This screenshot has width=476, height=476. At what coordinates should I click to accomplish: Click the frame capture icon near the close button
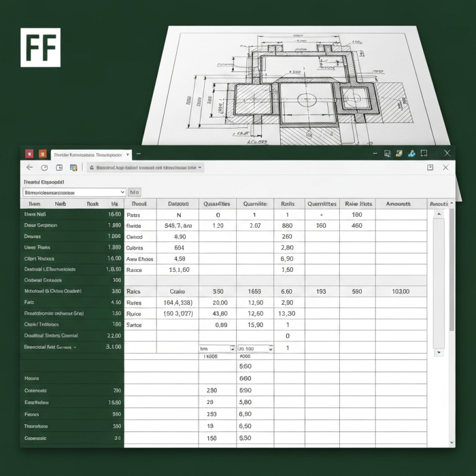[424, 153]
